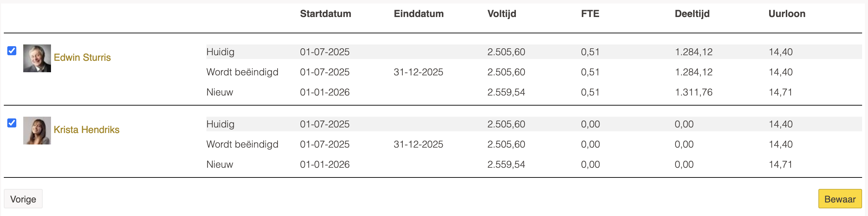This screenshot has height=216, width=868.
Task: Select Krista Hendriks's Nieuw row label
Action: (x=220, y=165)
